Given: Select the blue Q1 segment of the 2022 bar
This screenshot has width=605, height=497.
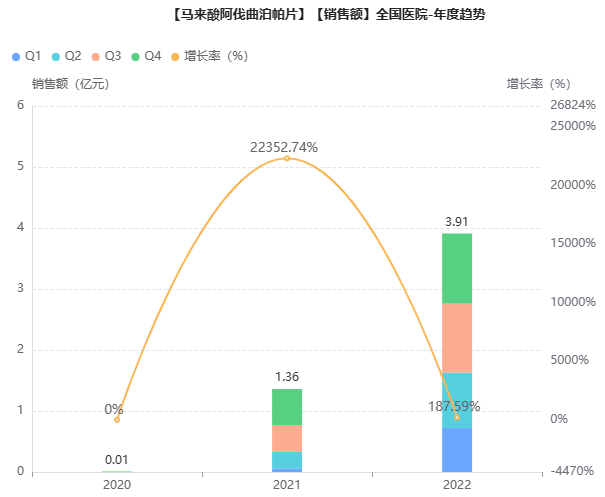Looking at the screenshot, I should (x=457, y=450).
